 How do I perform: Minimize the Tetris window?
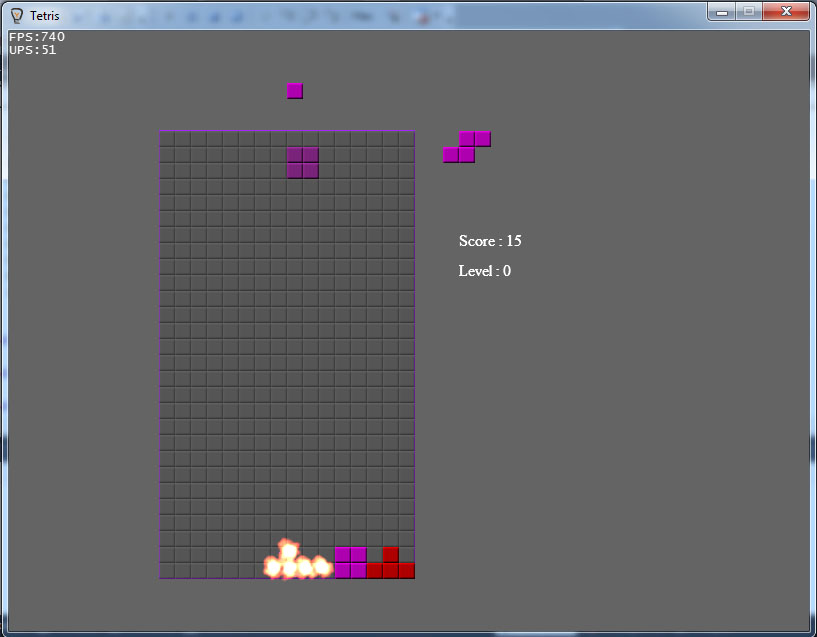pyautogui.click(x=722, y=11)
